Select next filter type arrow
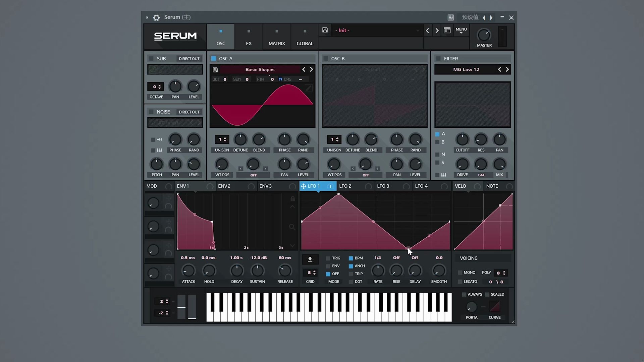The width and height of the screenshot is (644, 362). click(x=507, y=69)
